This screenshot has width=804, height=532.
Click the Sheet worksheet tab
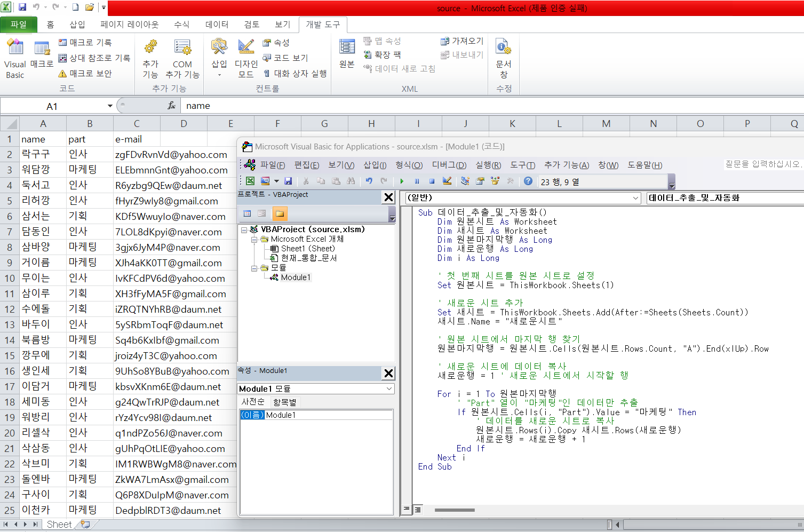point(59,525)
